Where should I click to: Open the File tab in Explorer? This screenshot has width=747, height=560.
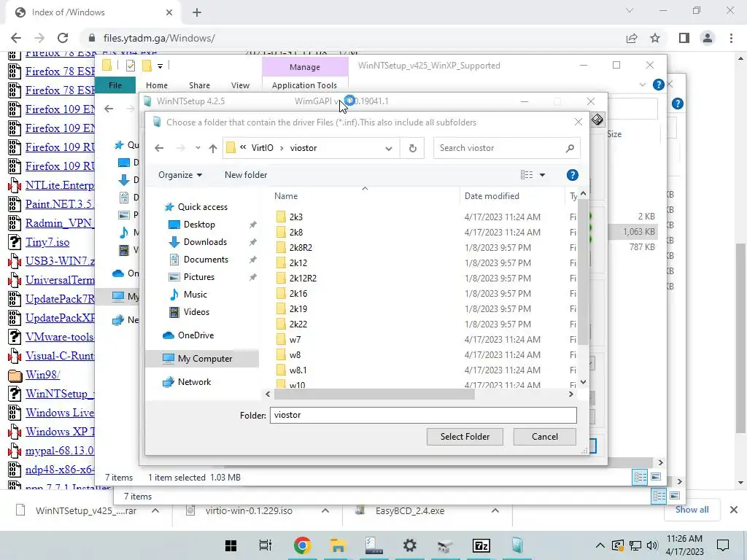115,85
